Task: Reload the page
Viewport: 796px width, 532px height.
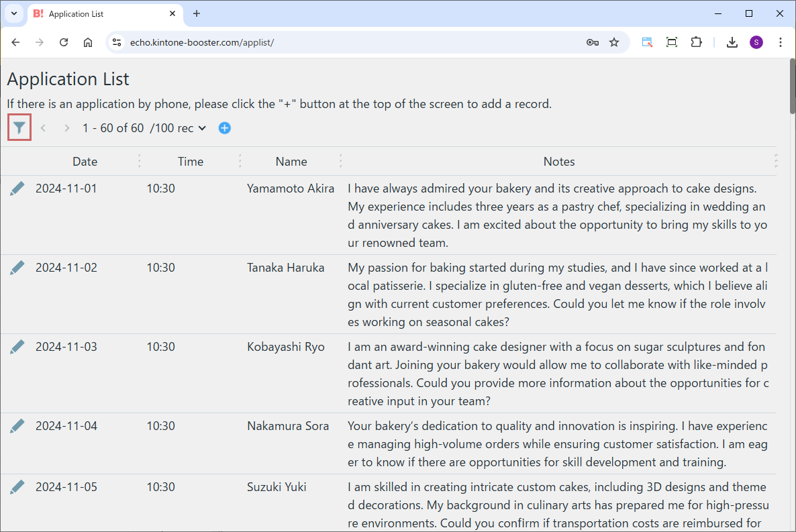Action: point(64,42)
